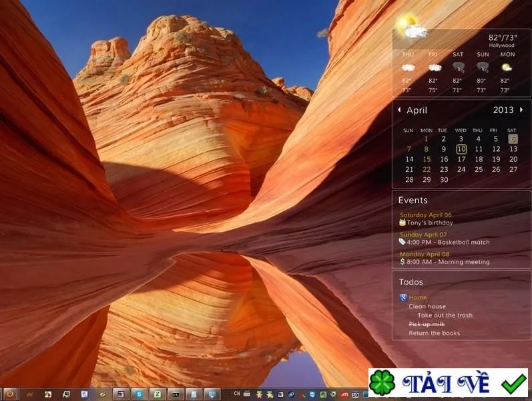The image size is (532, 401).
Task: Open the Morning meeting event
Action: [448, 262]
